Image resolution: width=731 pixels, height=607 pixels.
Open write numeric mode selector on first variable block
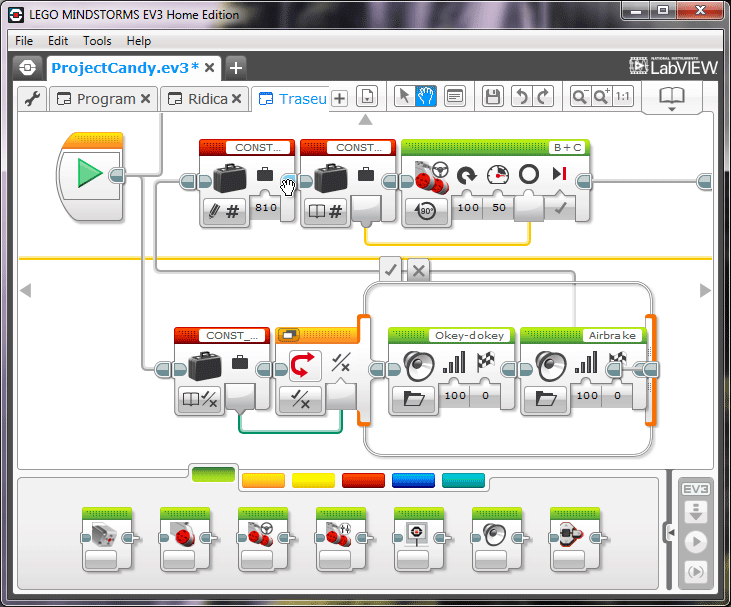click(224, 211)
